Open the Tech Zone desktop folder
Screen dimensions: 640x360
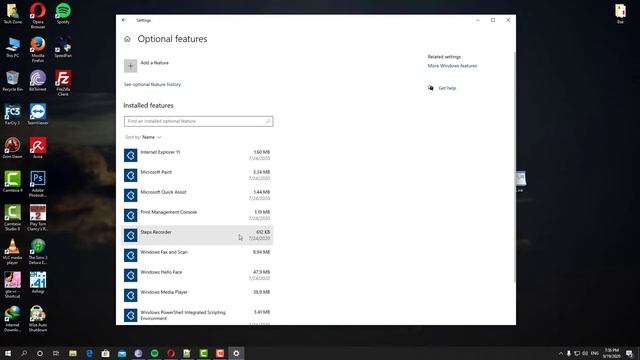click(x=13, y=13)
